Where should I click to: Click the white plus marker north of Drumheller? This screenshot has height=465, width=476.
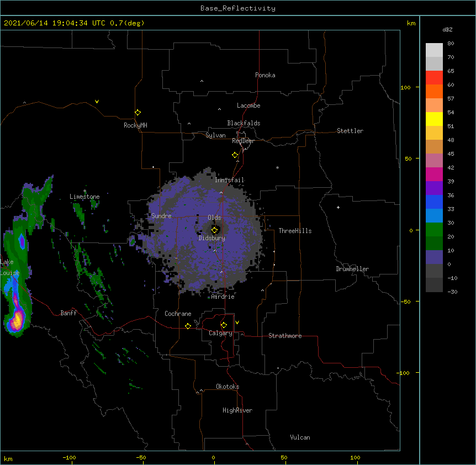coord(338,207)
